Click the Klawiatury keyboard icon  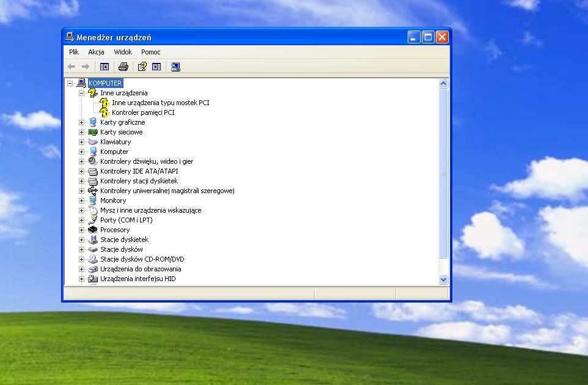pos(93,142)
